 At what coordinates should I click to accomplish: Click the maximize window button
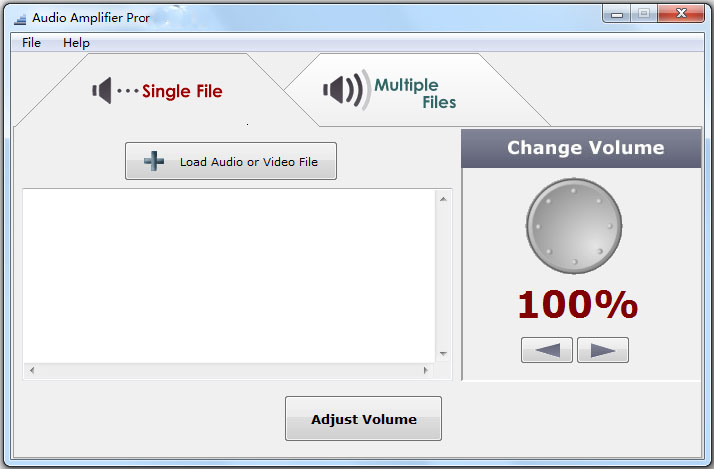point(644,14)
